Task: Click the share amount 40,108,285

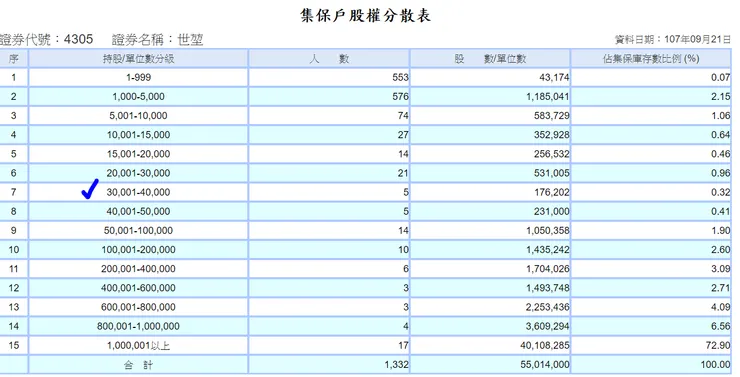Action: tap(545, 345)
